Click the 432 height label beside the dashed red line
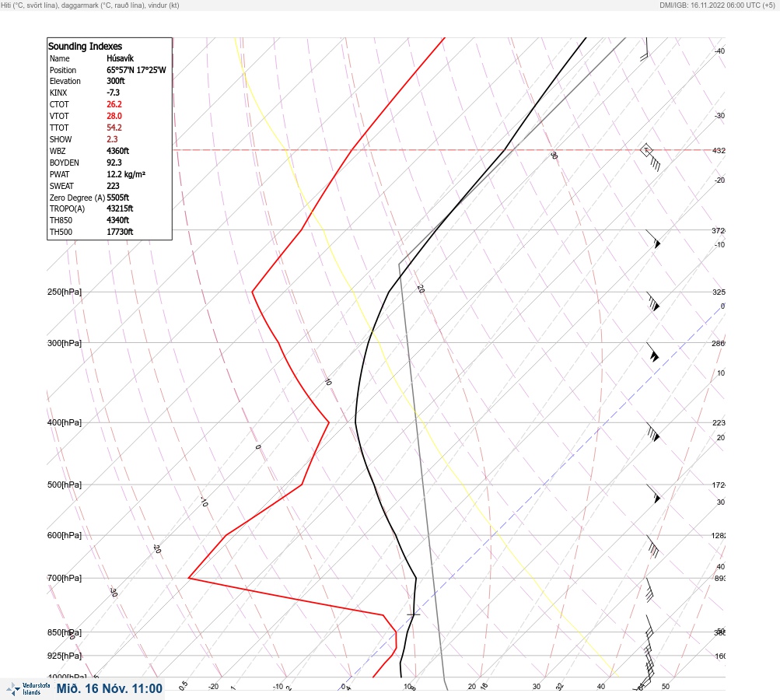The image size is (780, 700). point(719,150)
